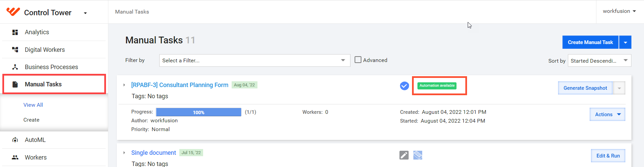Click the blue checkmark status icon
The width and height of the screenshot is (644, 167).
pos(404,86)
